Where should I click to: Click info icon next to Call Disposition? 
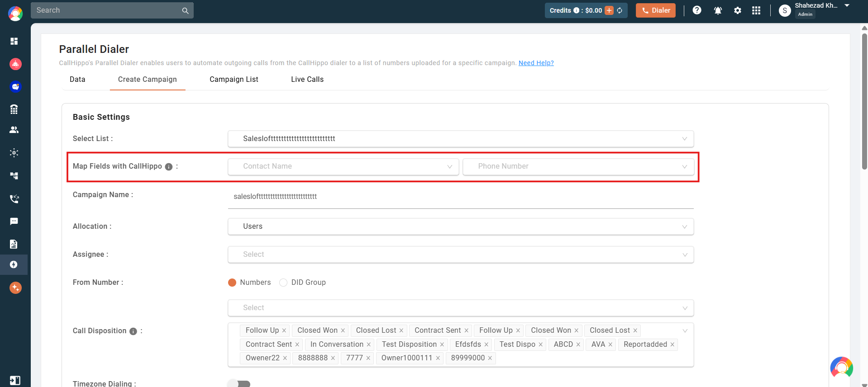tap(133, 331)
